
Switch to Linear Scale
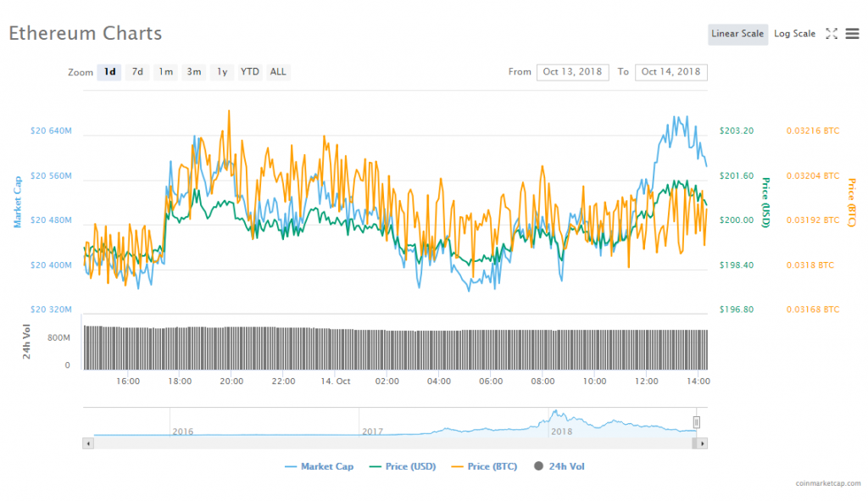coord(737,34)
